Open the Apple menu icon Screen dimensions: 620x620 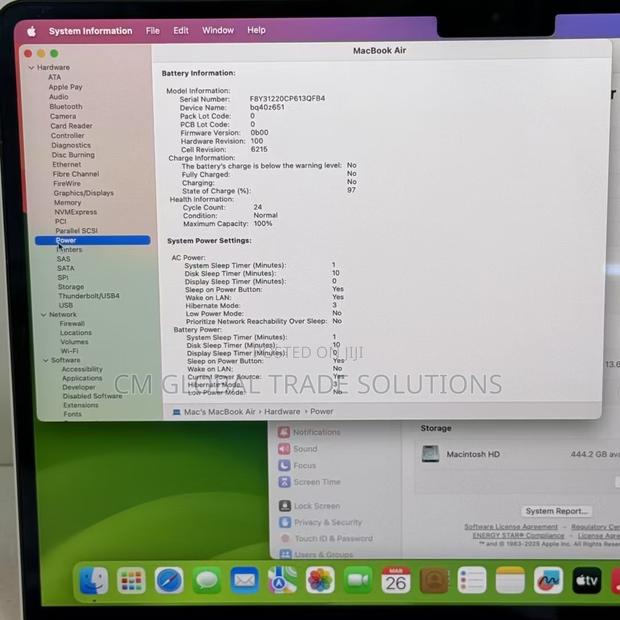point(32,31)
